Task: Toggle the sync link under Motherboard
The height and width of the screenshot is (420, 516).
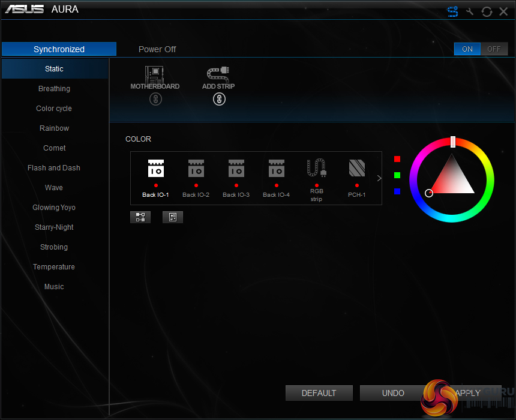Action: coord(155,99)
